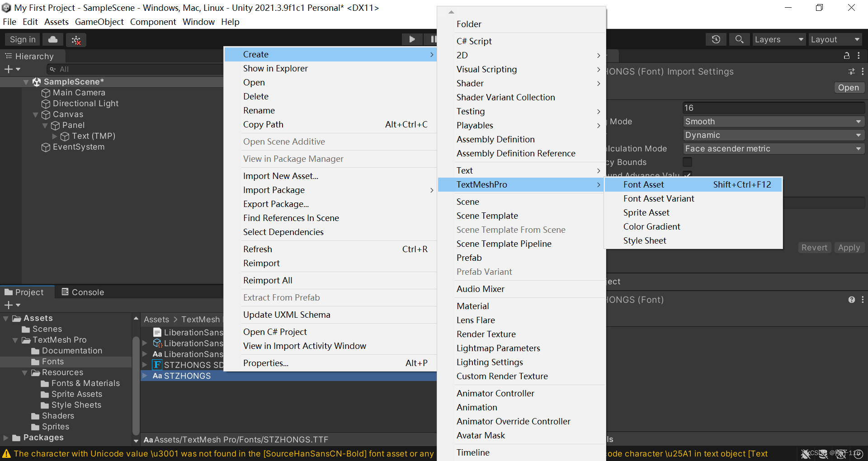Select the Scenes folder icon

(x=26, y=329)
